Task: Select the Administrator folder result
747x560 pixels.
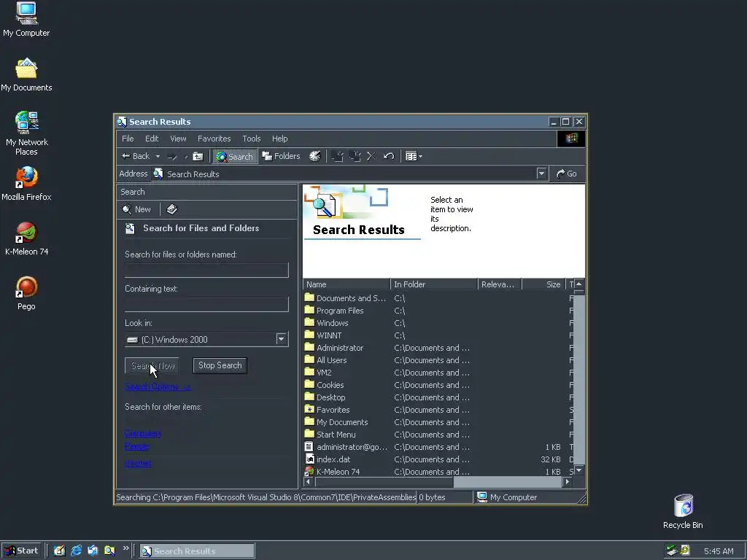Action: (334, 348)
